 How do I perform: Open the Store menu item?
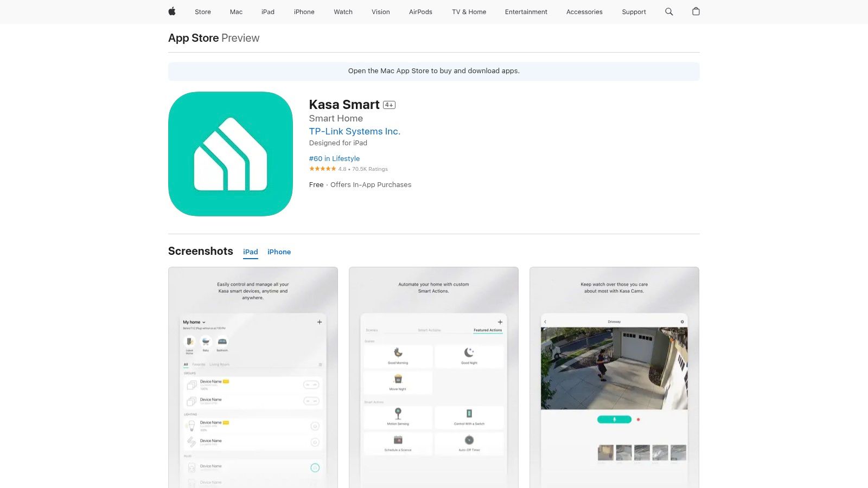203,12
